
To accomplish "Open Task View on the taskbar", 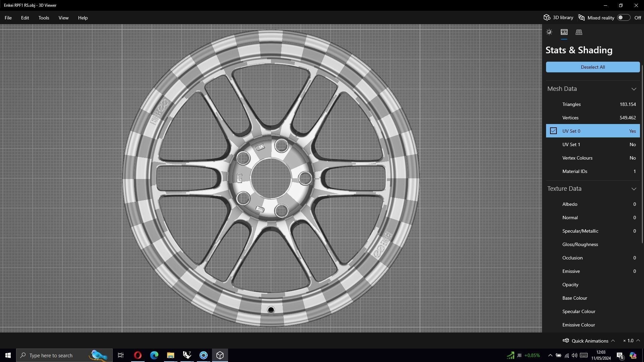I will pyautogui.click(x=121, y=355).
